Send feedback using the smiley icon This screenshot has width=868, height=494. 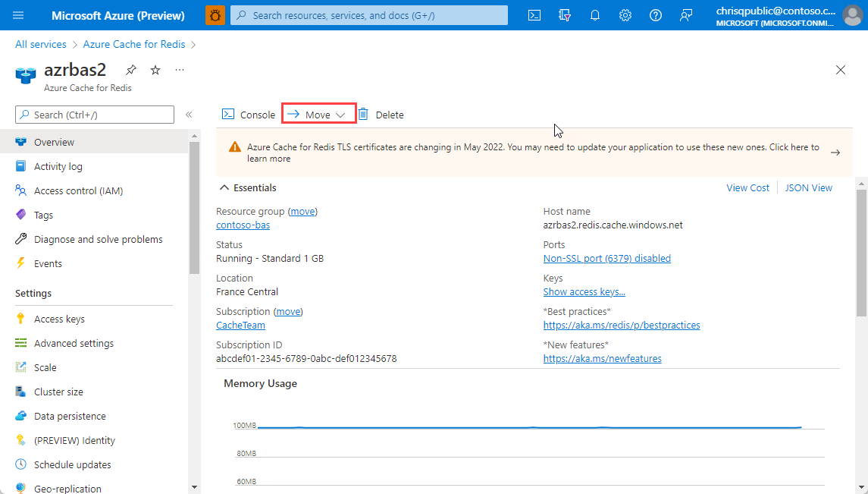pos(685,14)
